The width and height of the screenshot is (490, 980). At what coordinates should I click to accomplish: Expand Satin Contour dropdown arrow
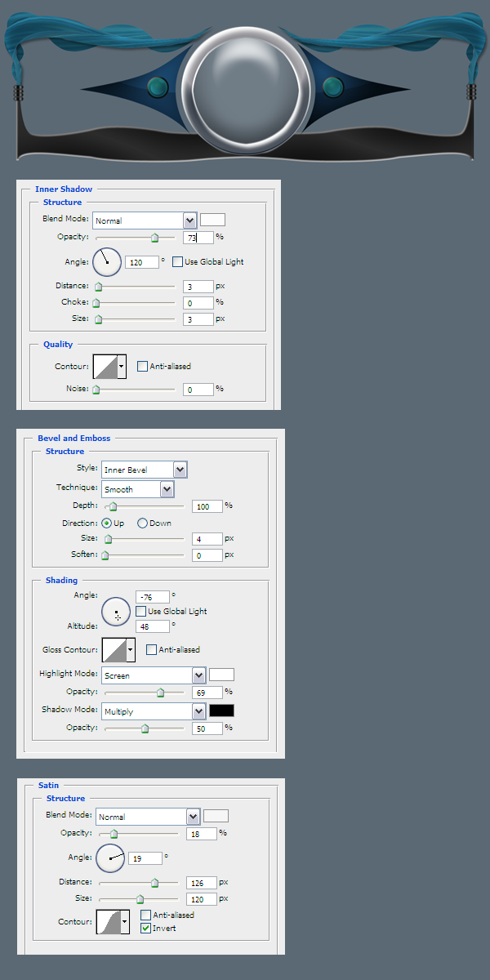point(125,922)
